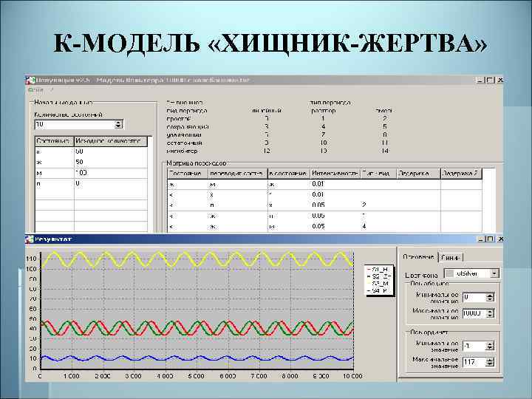
Task: Click м in the first matrix row
Action: [x=214, y=185]
